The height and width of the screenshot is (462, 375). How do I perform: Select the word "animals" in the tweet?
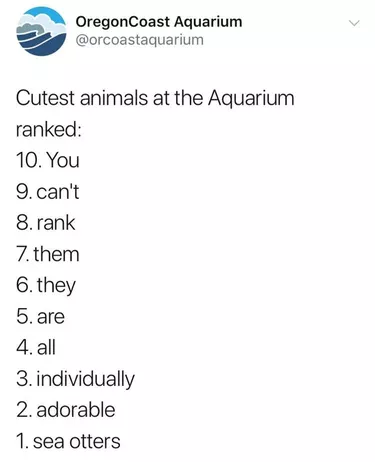pyautogui.click(x=113, y=98)
